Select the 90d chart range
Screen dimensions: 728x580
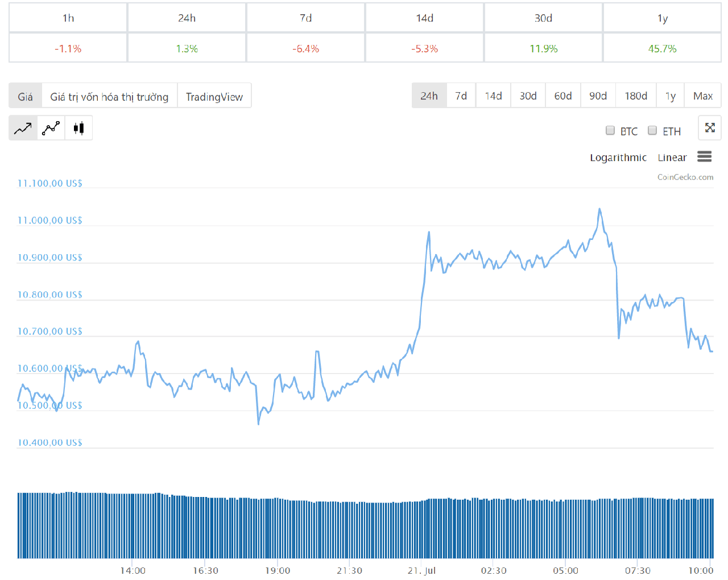[x=598, y=96]
